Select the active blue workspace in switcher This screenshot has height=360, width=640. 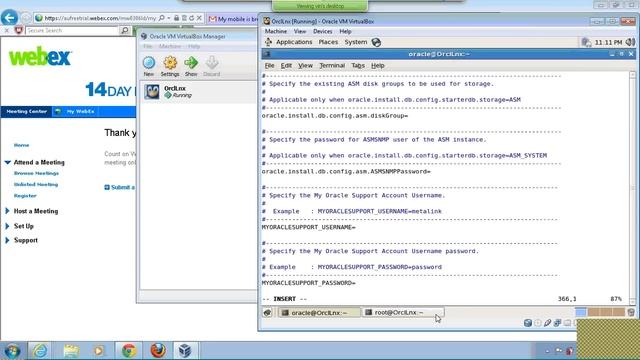pyautogui.click(x=580, y=313)
